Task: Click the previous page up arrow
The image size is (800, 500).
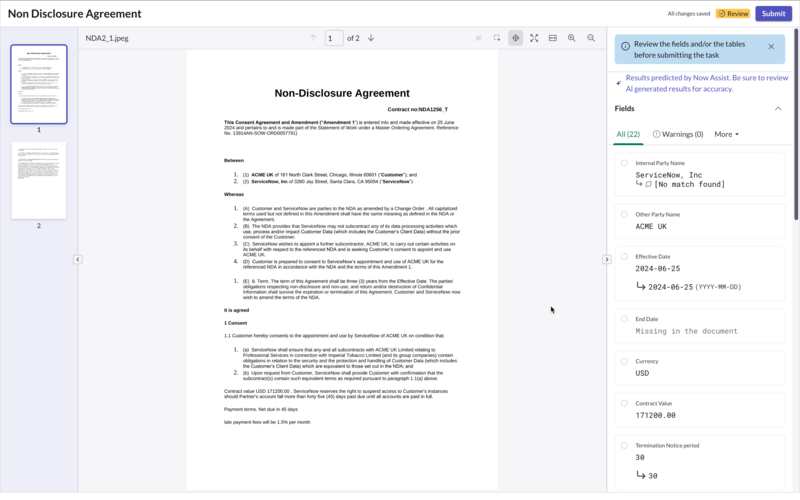Action: click(313, 38)
